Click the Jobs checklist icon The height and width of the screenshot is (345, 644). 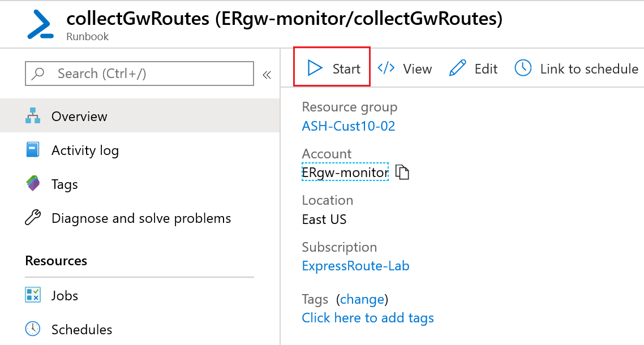click(33, 295)
